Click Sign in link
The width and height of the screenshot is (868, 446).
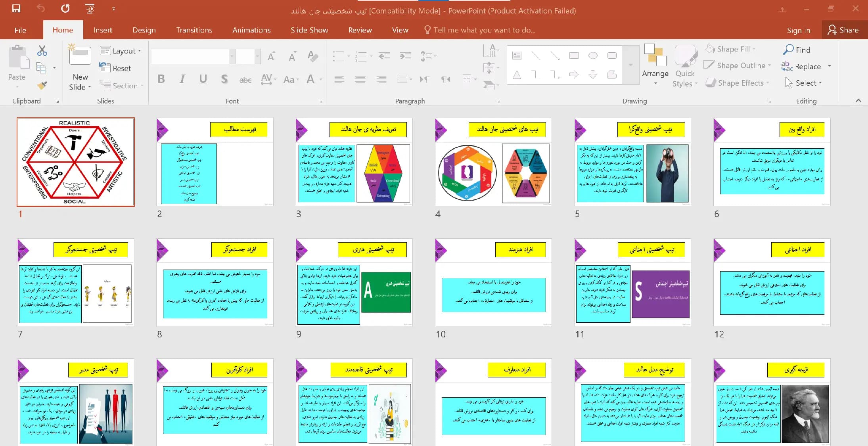pos(799,30)
